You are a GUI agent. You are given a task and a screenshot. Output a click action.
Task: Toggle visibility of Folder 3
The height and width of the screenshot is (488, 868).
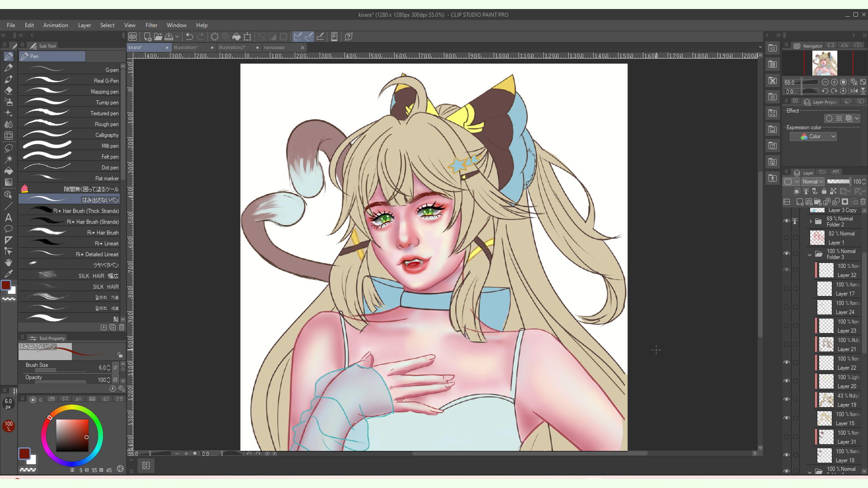pos(787,253)
